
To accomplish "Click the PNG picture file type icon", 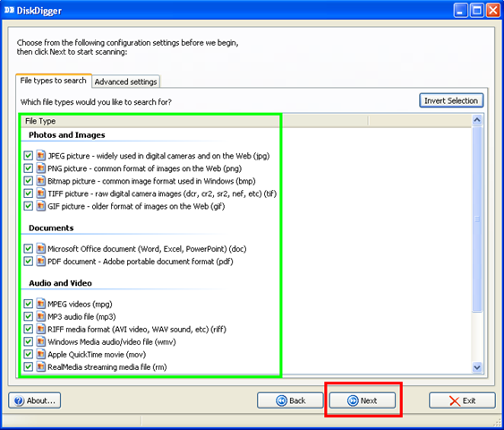I will coord(40,168).
